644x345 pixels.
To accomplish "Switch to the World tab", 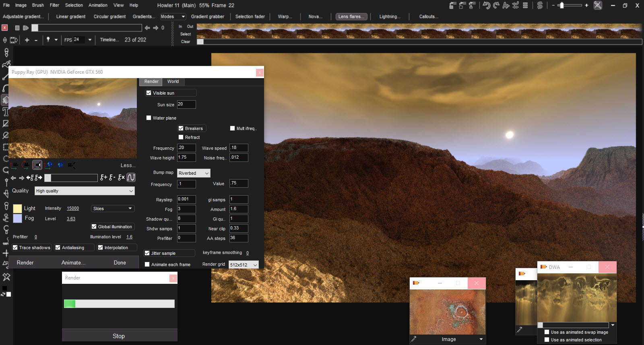I will coord(173,82).
